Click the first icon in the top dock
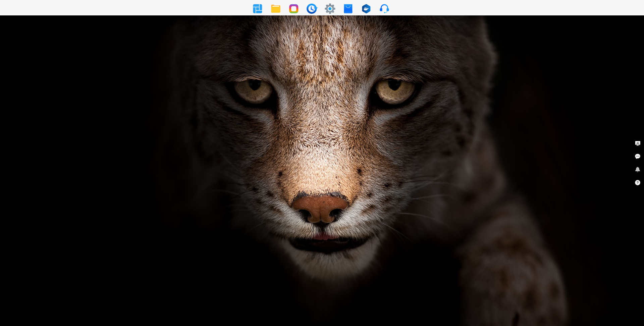 257,9
